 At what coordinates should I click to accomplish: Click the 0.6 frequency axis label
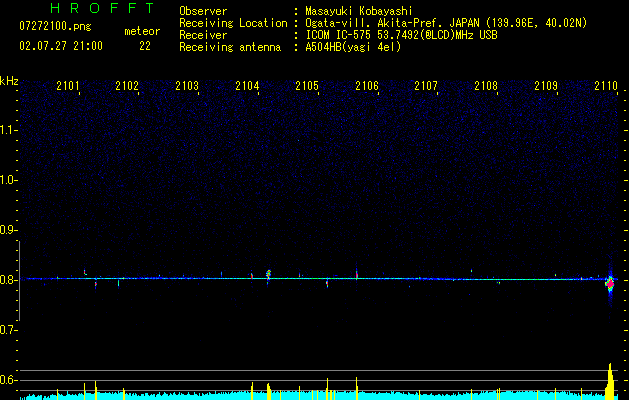(8, 380)
